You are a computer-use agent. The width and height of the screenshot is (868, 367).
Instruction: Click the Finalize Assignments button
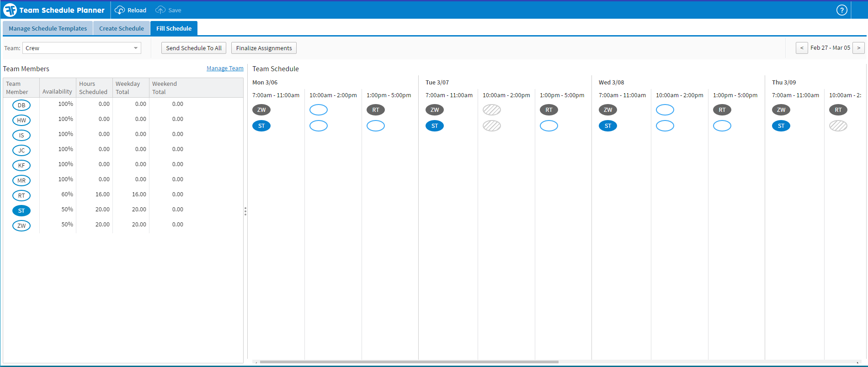pos(264,48)
